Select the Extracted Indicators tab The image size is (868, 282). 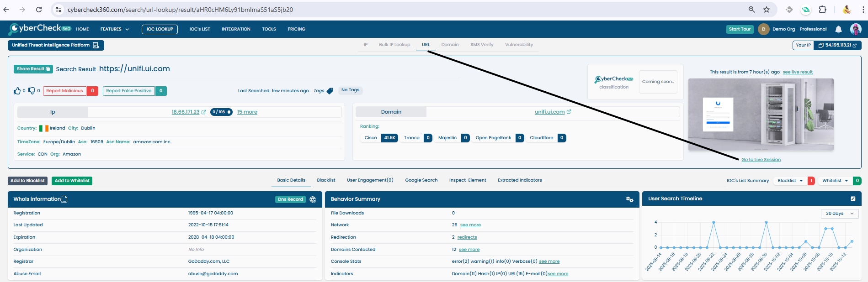(520, 180)
